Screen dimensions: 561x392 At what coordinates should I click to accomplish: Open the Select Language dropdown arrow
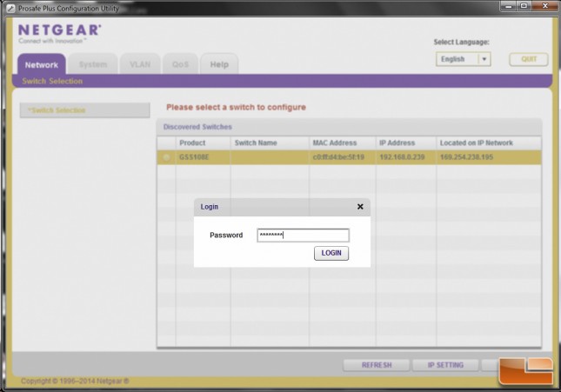[484, 59]
